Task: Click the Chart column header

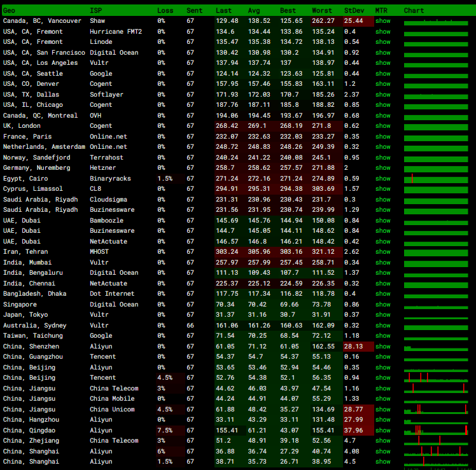Action: 414,11
